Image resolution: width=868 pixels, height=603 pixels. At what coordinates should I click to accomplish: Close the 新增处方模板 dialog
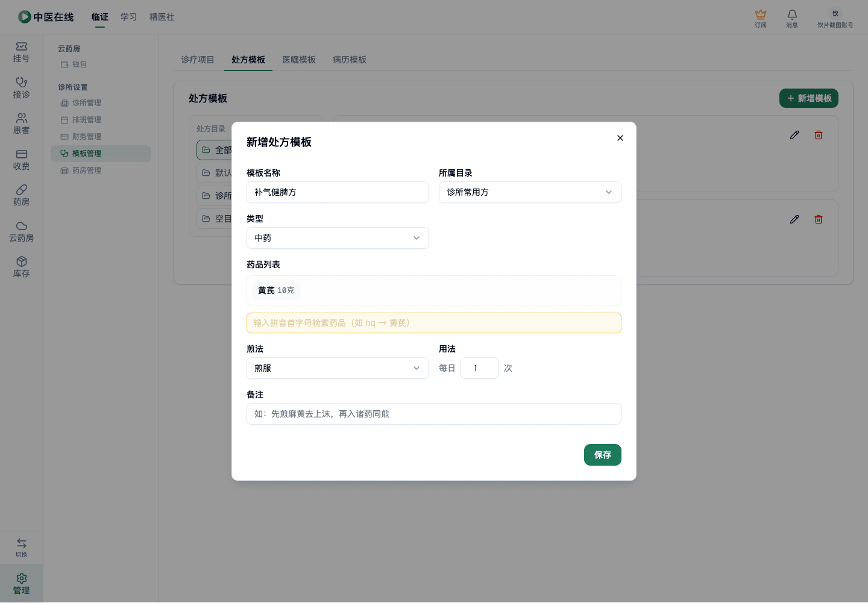click(x=620, y=138)
